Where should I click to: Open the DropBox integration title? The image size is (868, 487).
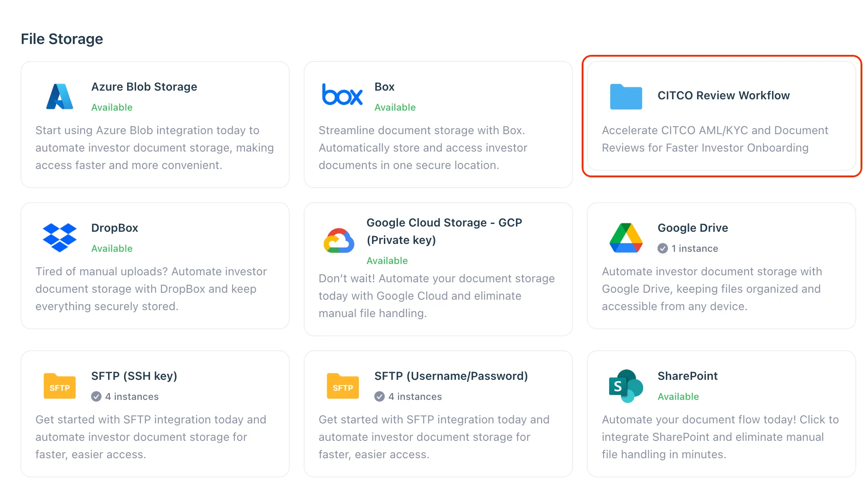point(115,228)
